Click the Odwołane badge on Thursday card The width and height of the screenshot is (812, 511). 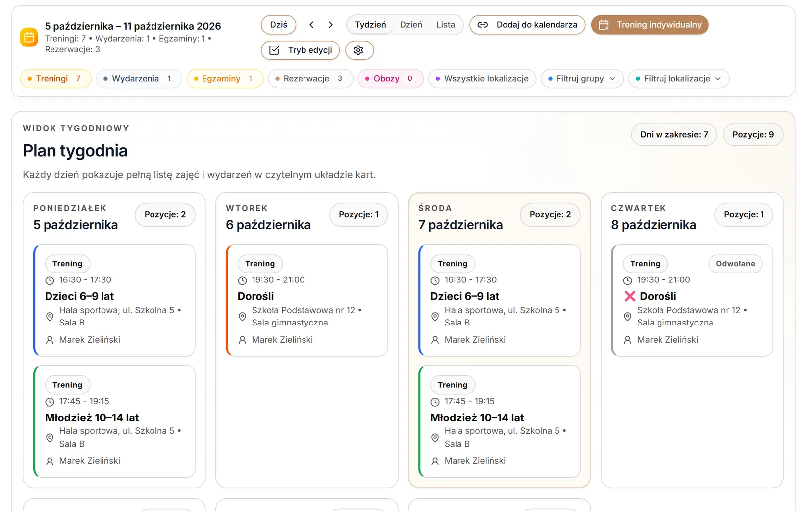[x=736, y=264]
